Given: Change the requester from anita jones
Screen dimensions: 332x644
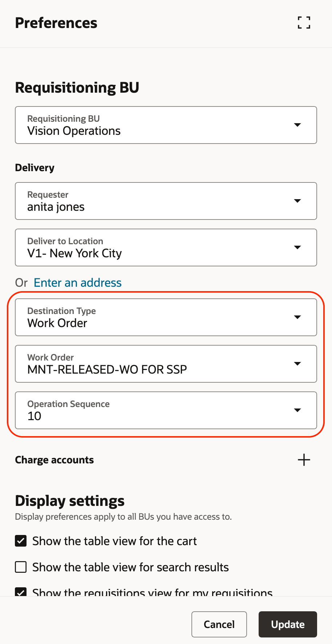Looking at the screenshot, I should (166, 201).
